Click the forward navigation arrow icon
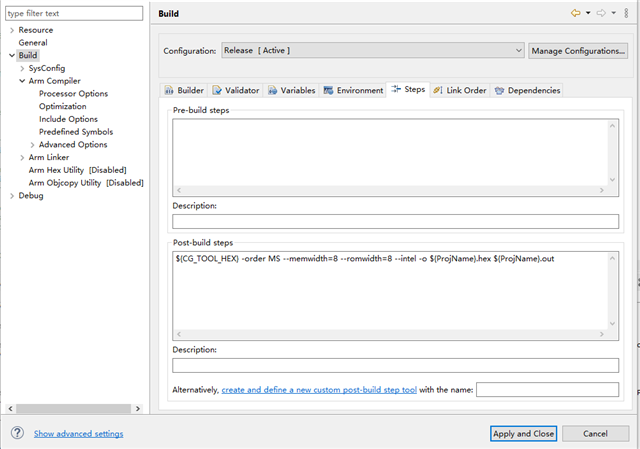The width and height of the screenshot is (640, 449). pos(601,13)
